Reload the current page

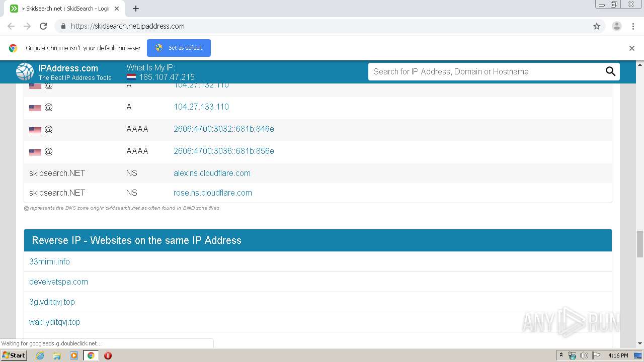click(43, 26)
